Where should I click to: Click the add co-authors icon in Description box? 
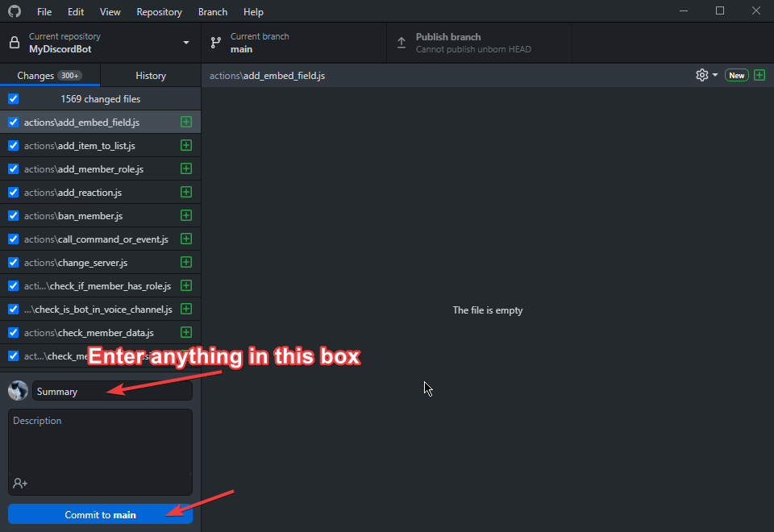[20, 483]
